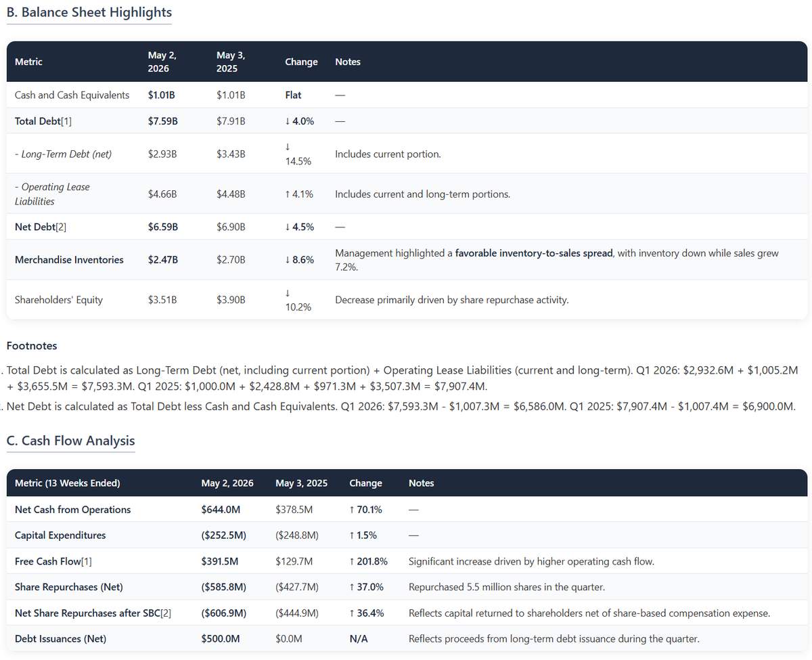Select the '$2.70B' inventories value
Viewport: 812px width, 660px height.
pyautogui.click(x=231, y=259)
